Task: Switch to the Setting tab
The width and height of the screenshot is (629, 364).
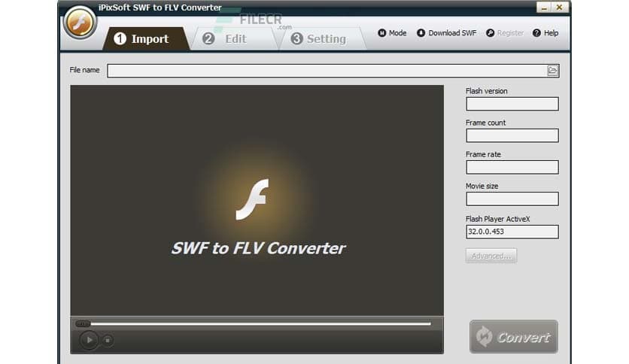Action: coord(322,39)
